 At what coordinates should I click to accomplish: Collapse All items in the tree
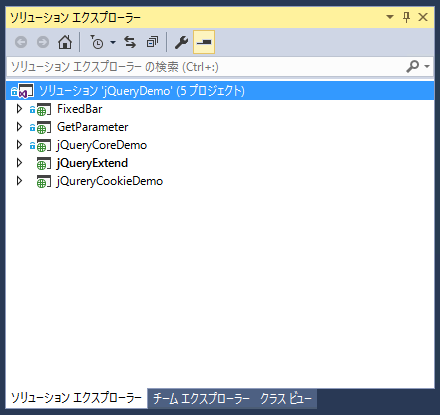coord(152,42)
